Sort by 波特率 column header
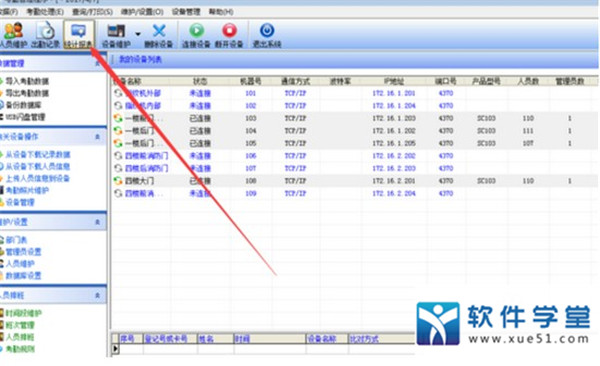The height and width of the screenshot is (366, 600). click(x=340, y=81)
